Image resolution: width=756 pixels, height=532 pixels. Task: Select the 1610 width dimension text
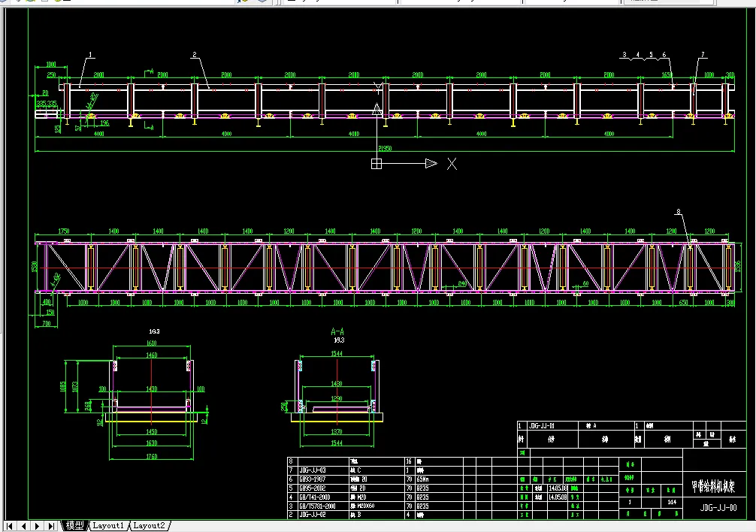pos(151,343)
